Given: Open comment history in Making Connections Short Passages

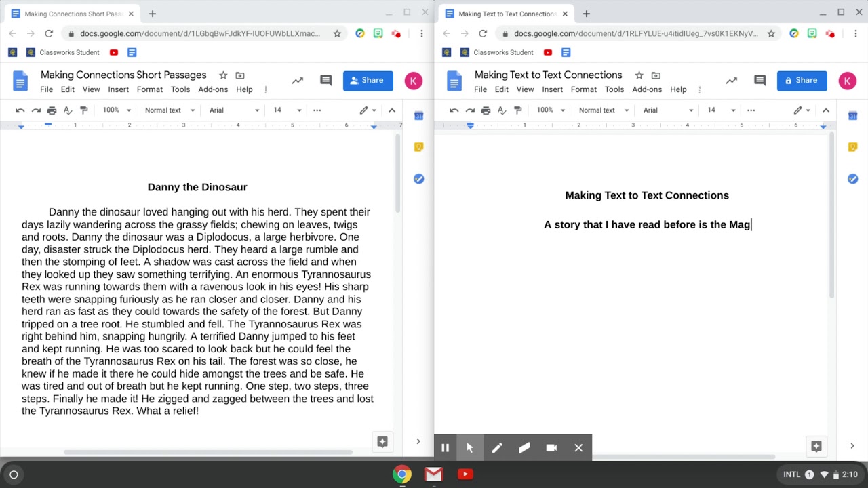Looking at the screenshot, I should [x=326, y=81].
